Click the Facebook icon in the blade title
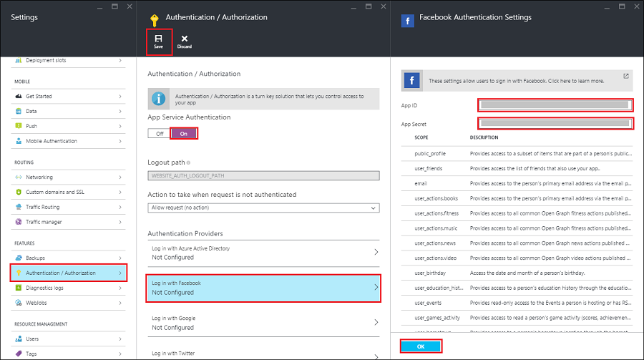The height and width of the screenshot is (360, 644). [407, 21]
